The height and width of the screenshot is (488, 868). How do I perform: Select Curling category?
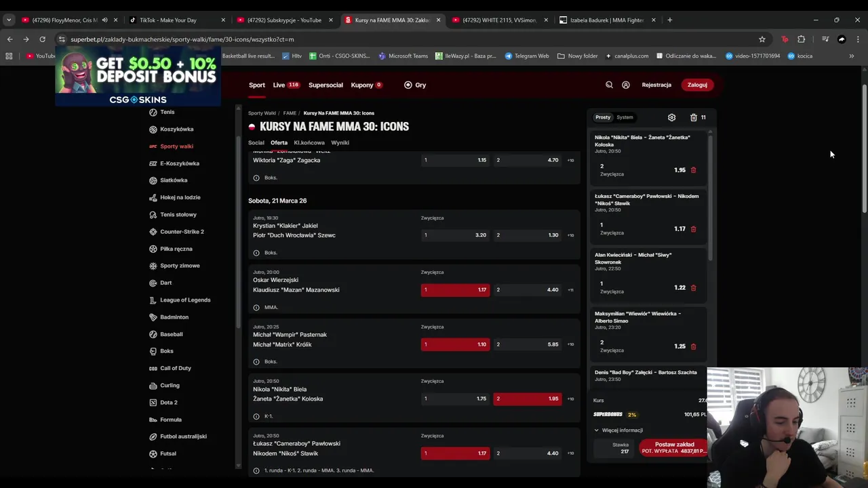click(x=170, y=385)
